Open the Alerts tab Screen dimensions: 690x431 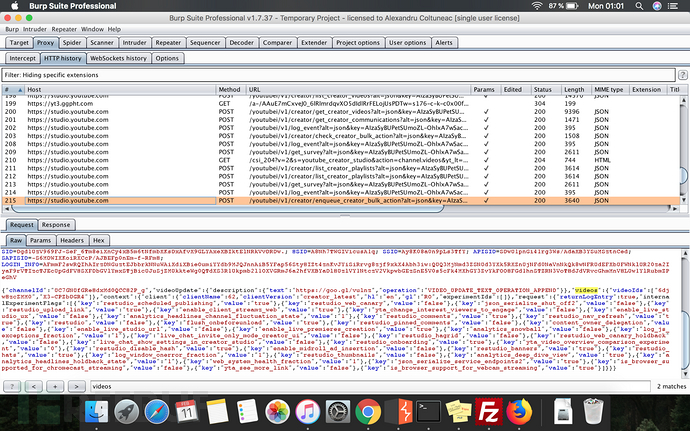click(x=444, y=43)
